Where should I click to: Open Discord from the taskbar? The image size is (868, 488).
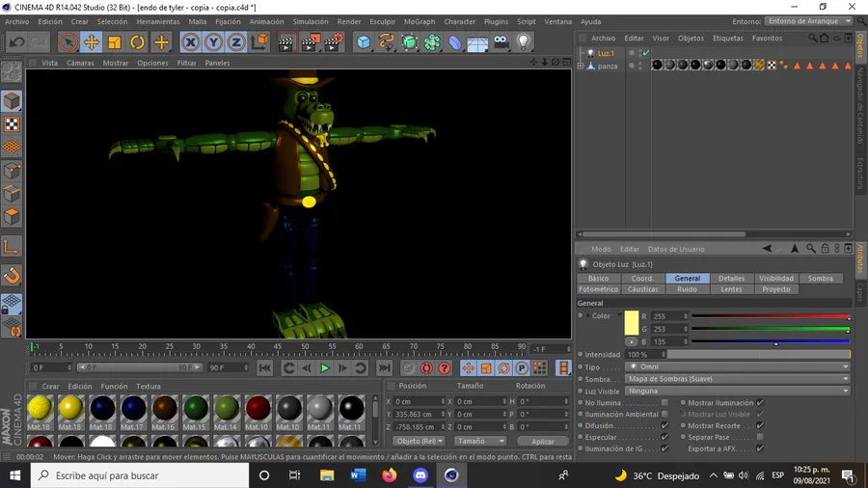point(420,475)
